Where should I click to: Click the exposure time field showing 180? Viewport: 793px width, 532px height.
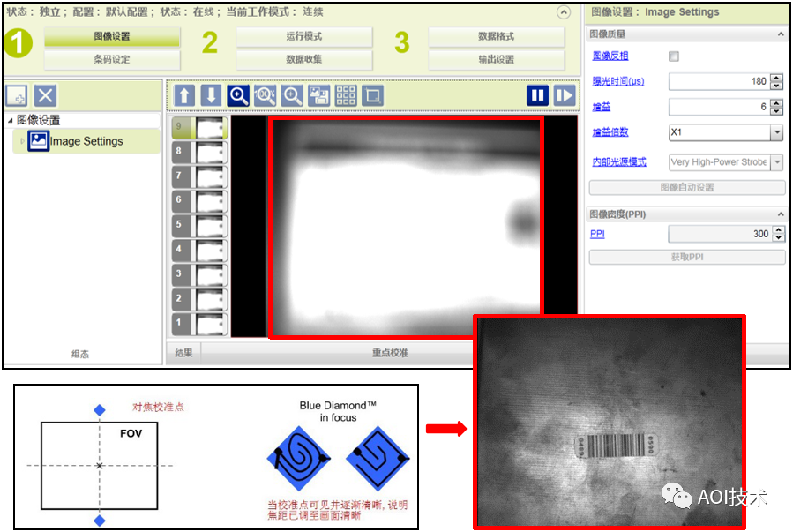[x=719, y=81]
